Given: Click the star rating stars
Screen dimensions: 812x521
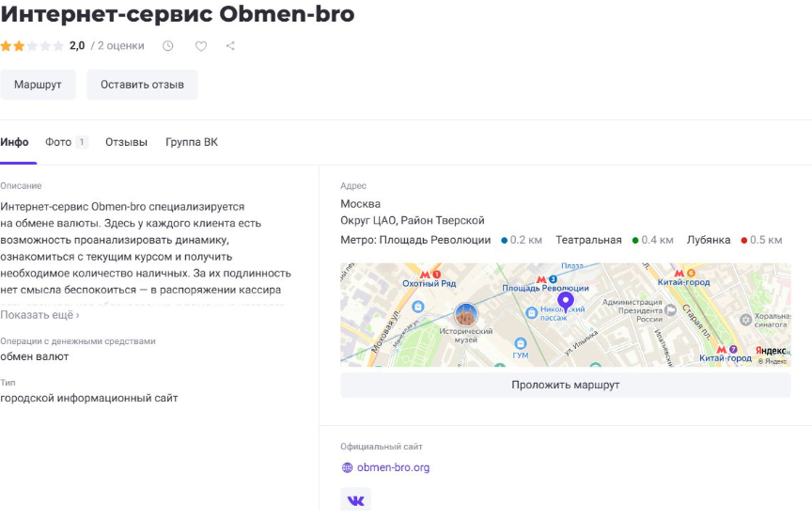Looking at the screenshot, I should coord(32,45).
